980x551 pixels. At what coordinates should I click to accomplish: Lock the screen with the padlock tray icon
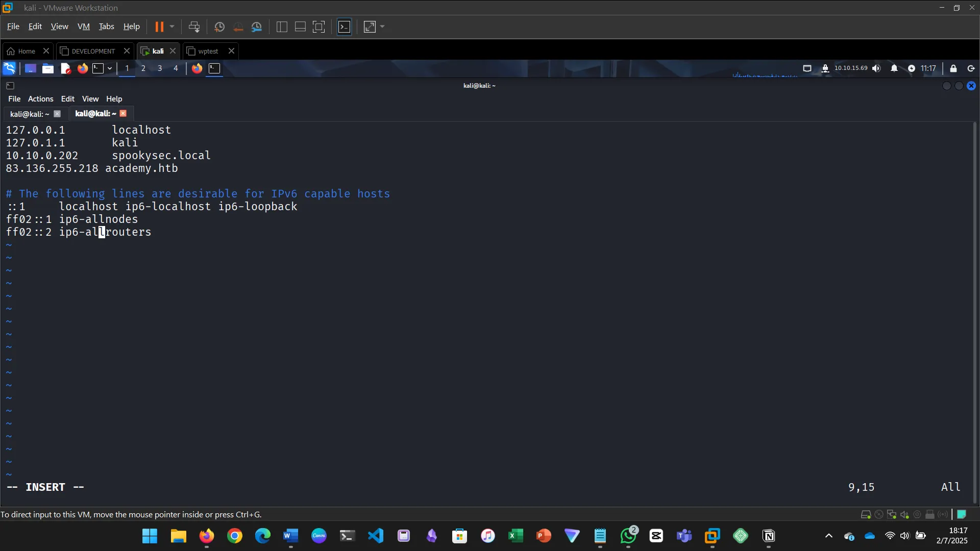pyautogui.click(x=953, y=68)
